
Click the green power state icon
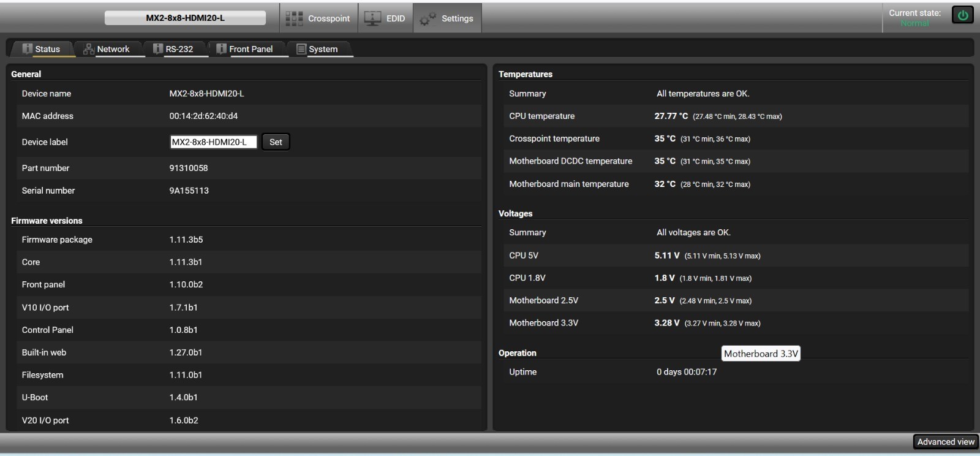(963, 15)
